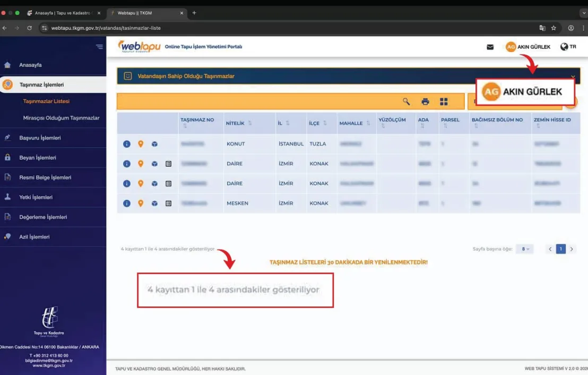The image size is (588, 375).
Task: Open the info icon on the MESKEN row
Action: (x=127, y=203)
